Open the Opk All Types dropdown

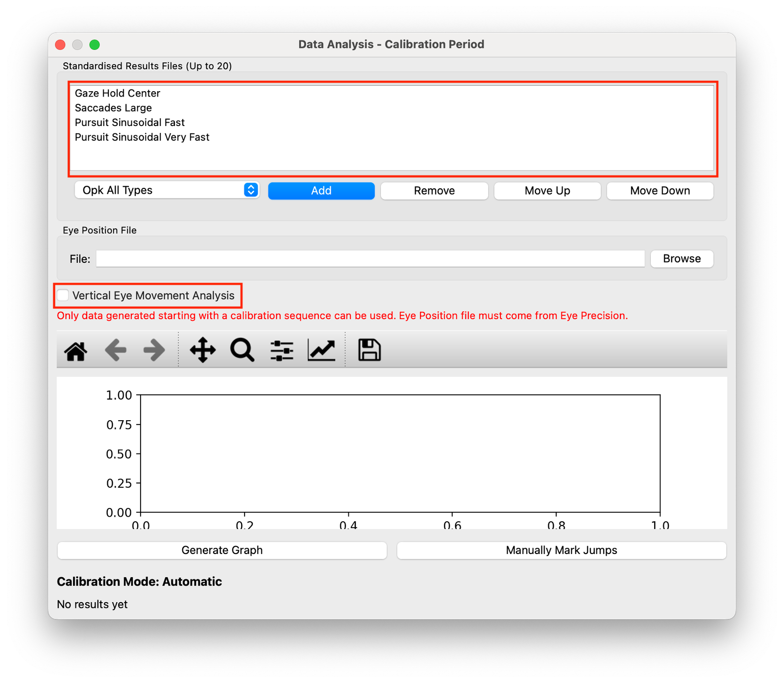coord(167,190)
